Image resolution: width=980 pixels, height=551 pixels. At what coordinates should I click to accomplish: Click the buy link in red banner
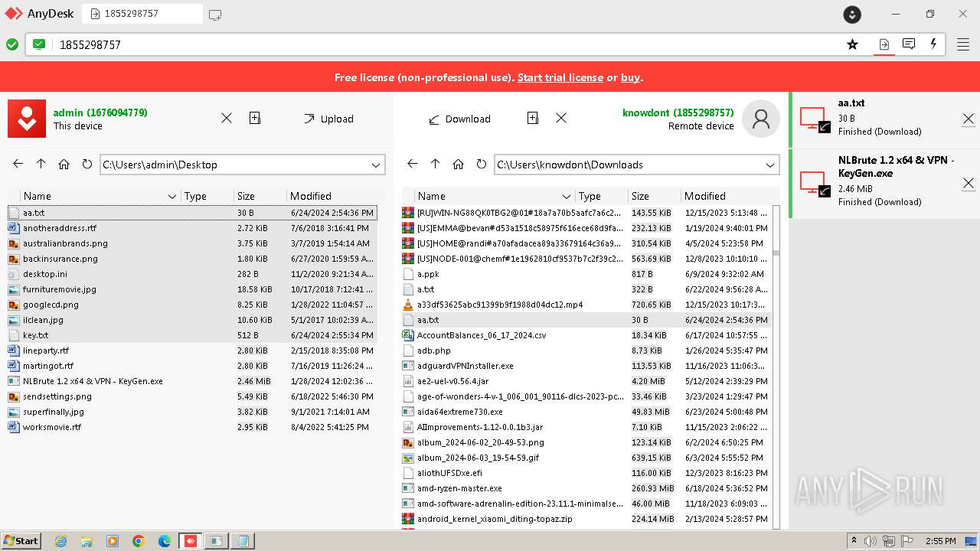(630, 77)
